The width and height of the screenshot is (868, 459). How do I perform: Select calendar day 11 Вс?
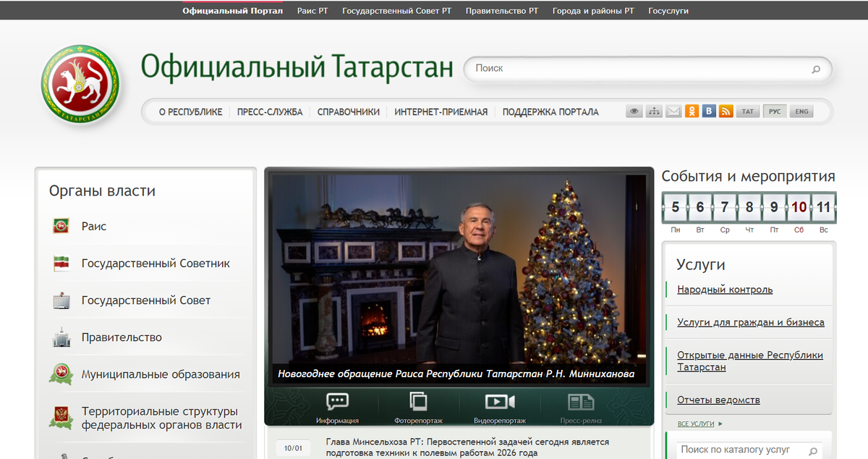(824, 208)
